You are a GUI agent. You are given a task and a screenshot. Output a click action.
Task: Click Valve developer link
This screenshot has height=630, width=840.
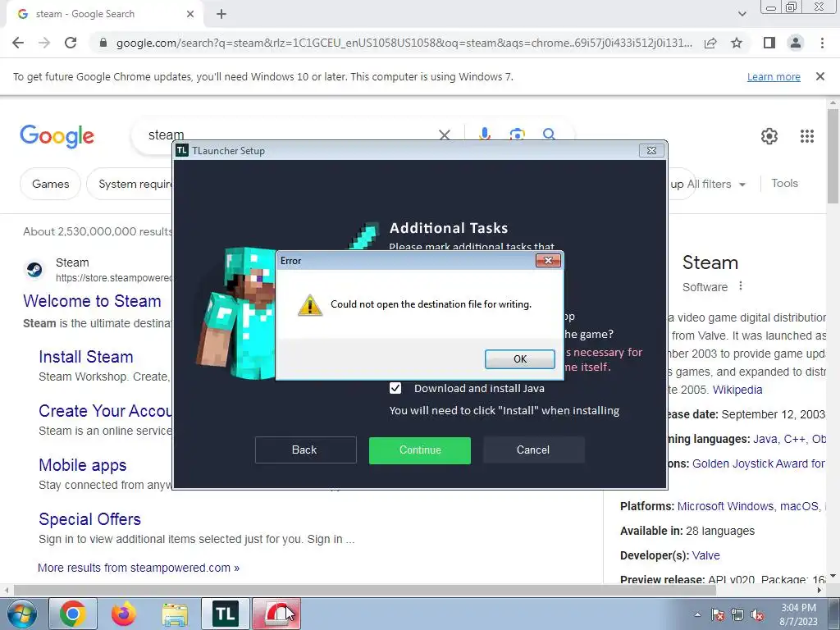pos(705,556)
